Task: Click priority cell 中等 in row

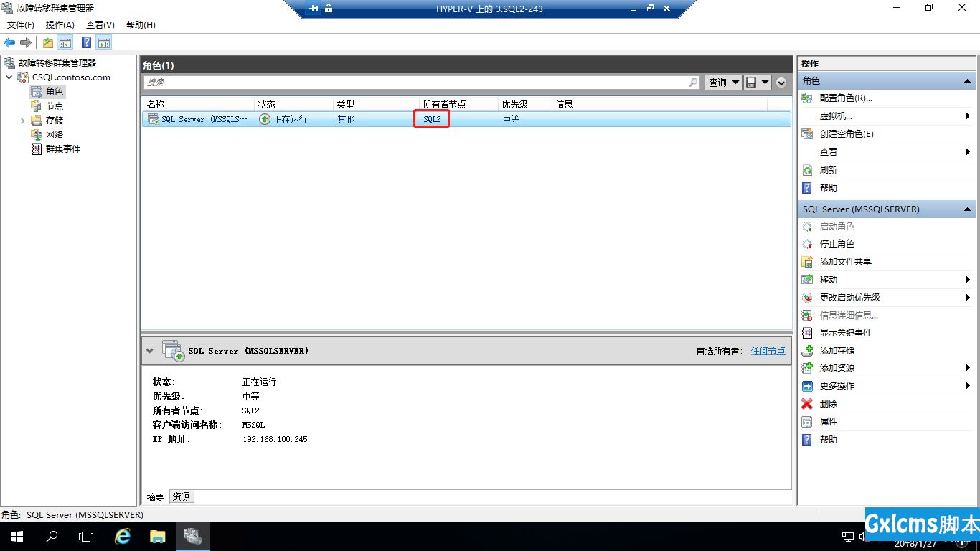Action: pos(511,119)
